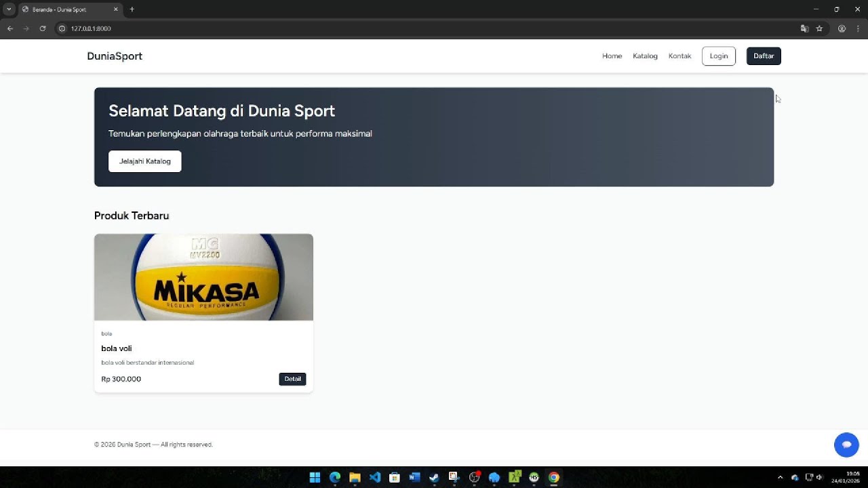Launch Microsoft Edge from taskbar
Screen dimensions: 868x488
[335, 477]
